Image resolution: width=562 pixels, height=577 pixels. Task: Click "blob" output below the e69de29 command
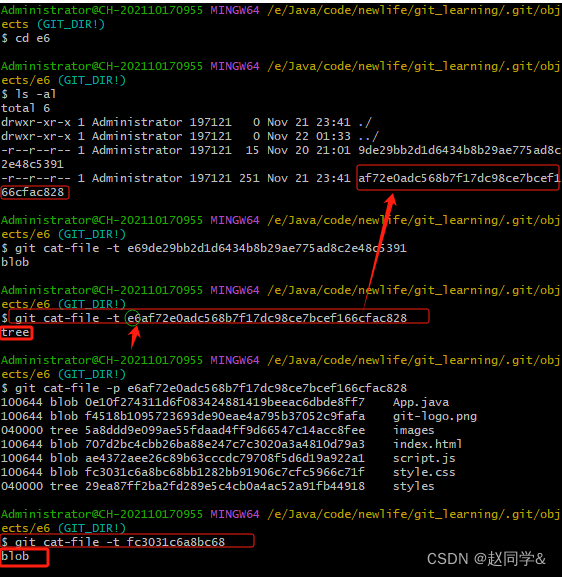click(x=15, y=262)
